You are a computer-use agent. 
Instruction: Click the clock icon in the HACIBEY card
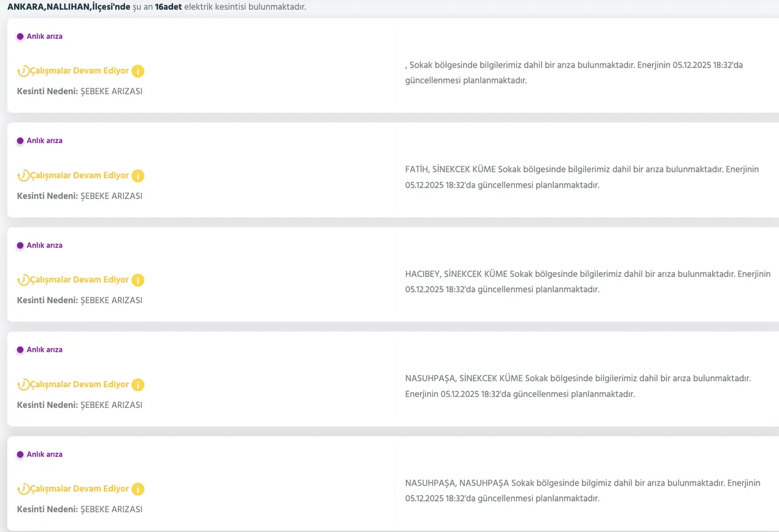[x=23, y=280]
